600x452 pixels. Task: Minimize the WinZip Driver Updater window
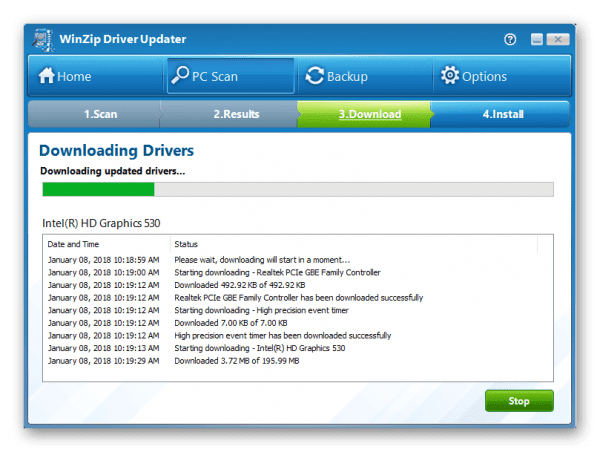[537, 39]
